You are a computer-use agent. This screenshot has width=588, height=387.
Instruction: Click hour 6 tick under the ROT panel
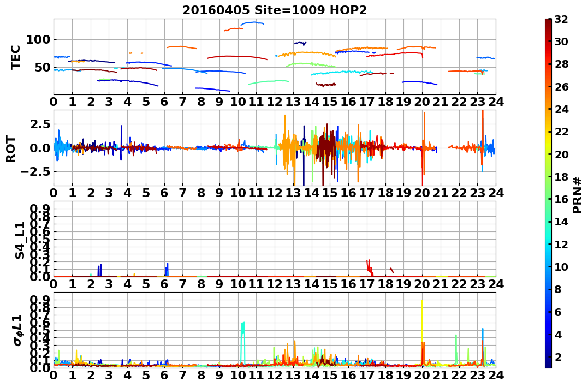pos(164,193)
